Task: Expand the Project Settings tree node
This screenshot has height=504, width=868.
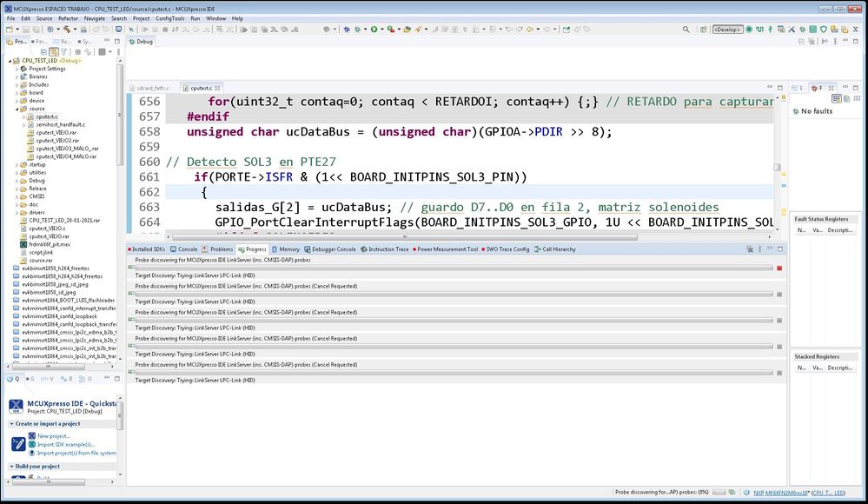Action: pyautogui.click(x=17, y=70)
